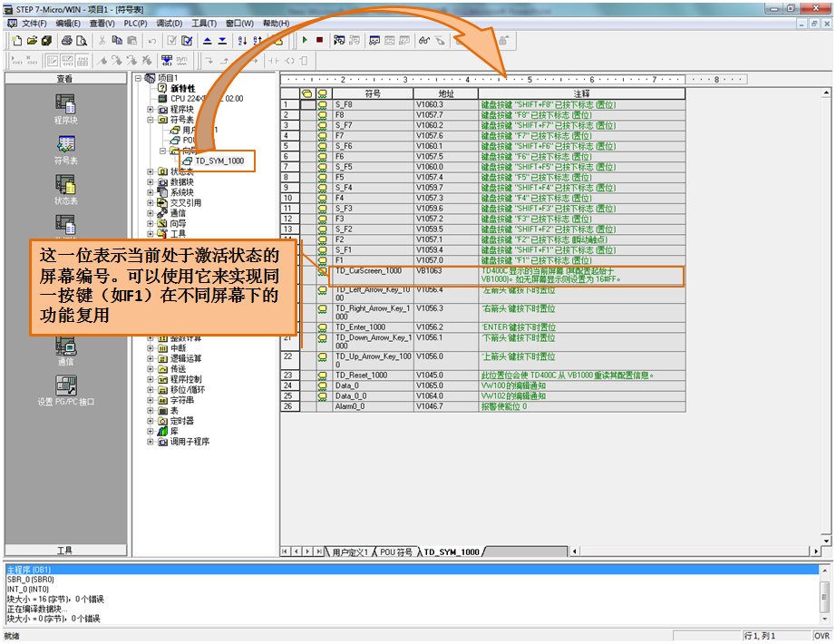The width and height of the screenshot is (836, 644).
Task: Open Print Preview from the toolbar
Action: pyautogui.click(x=82, y=41)
